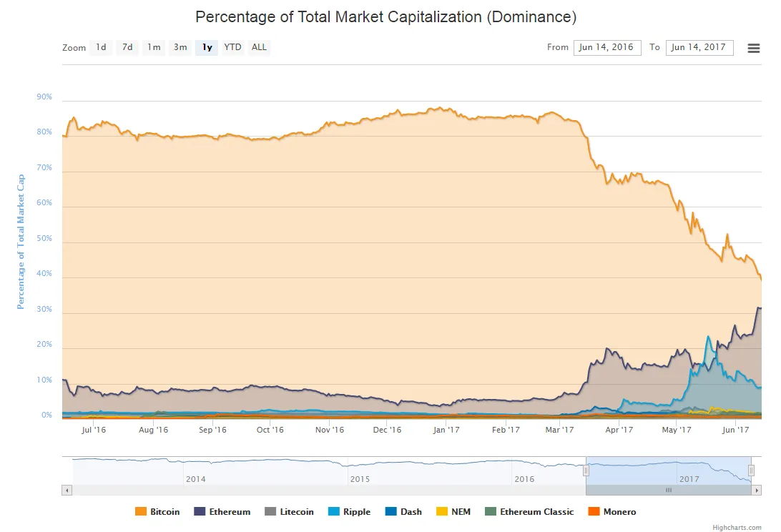Open the Highcharts.com credit link

(737, 528)
